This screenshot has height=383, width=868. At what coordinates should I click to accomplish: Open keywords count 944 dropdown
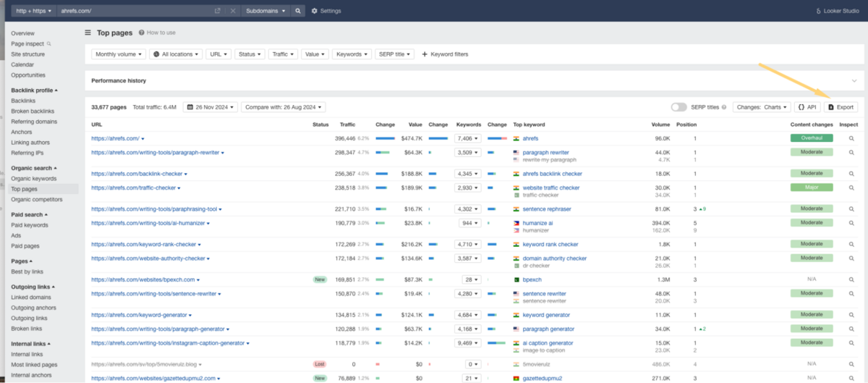[470, 223]
